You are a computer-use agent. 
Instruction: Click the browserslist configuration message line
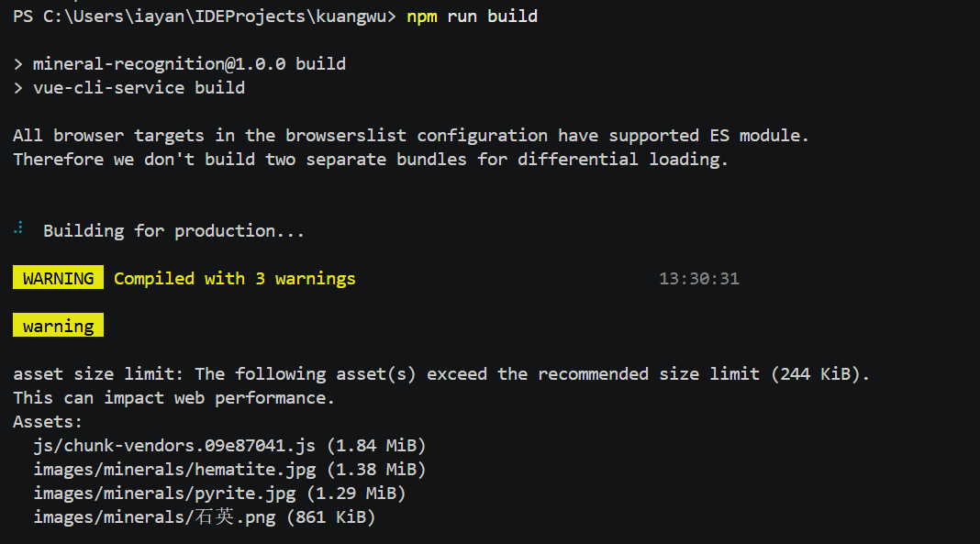410,136
